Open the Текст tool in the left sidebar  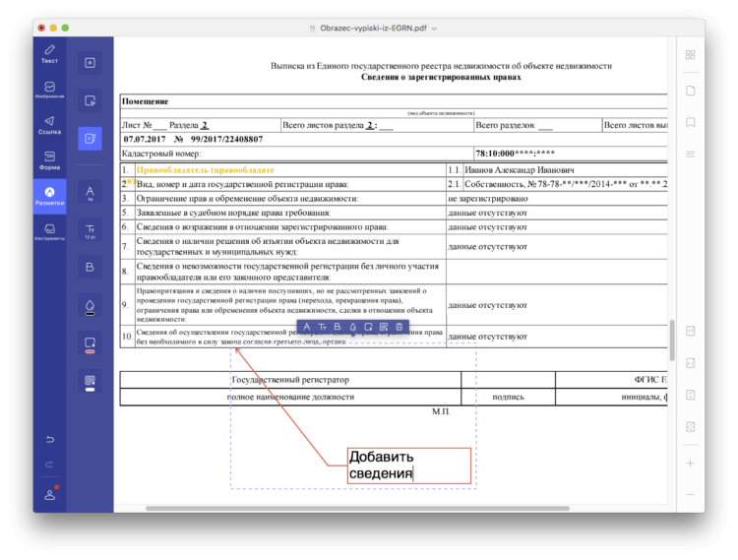pyautogui.click(x=49, y=53)
